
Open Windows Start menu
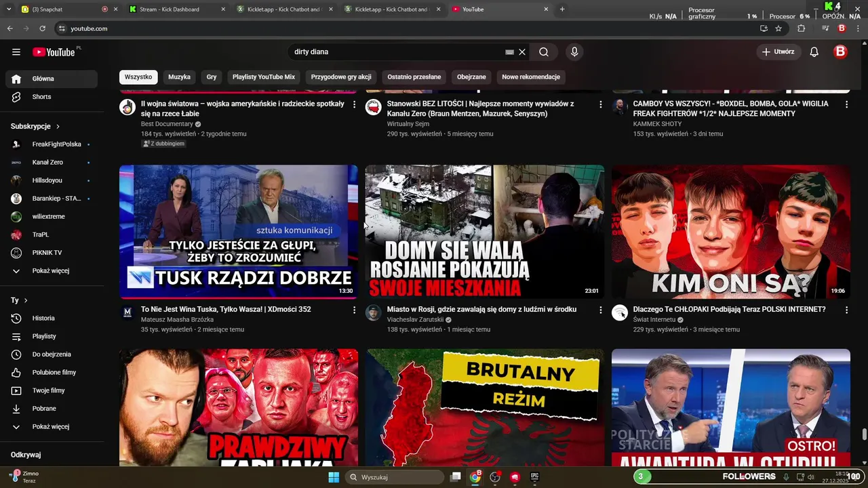click(x=334, y=477)
